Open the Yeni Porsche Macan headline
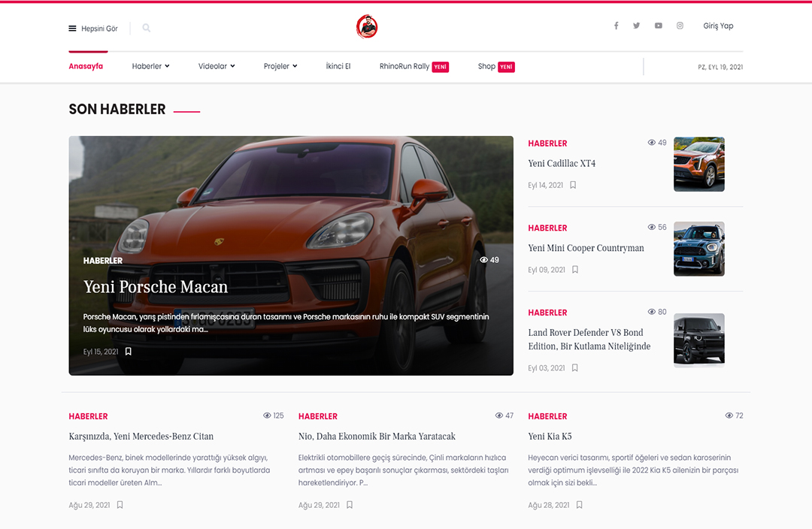The image size is (812, 529). tap(156, 287)
